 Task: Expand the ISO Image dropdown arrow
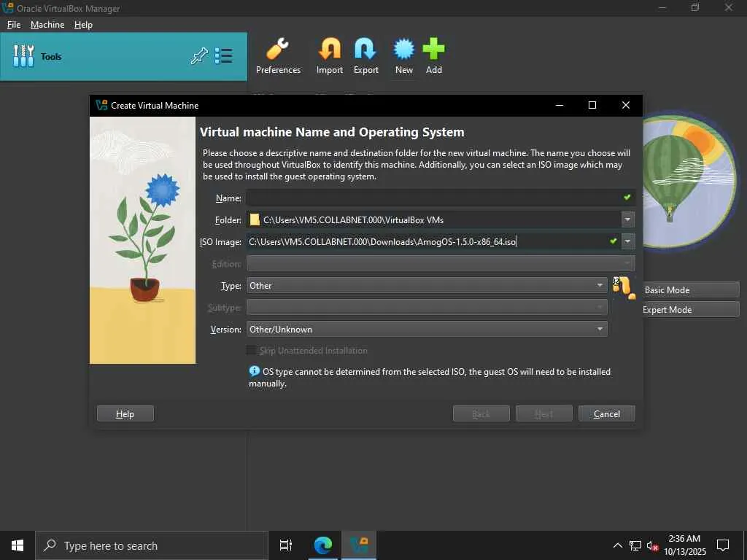click(628, 241)
